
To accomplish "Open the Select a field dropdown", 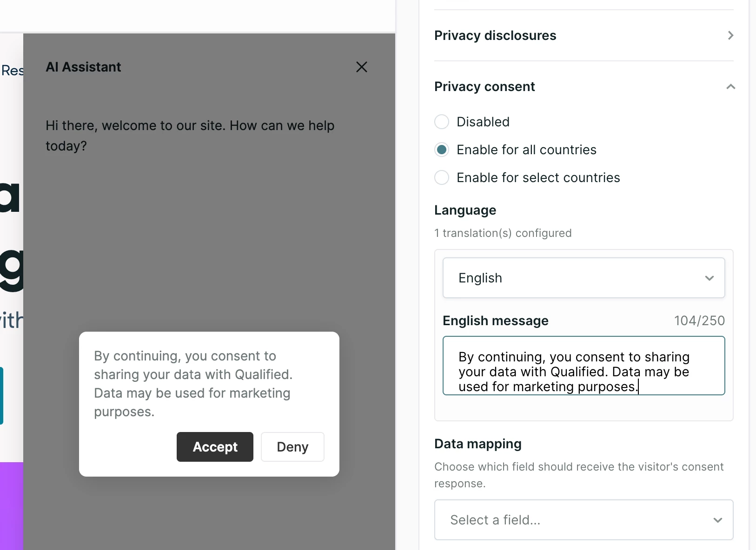I will pos(584,520).
